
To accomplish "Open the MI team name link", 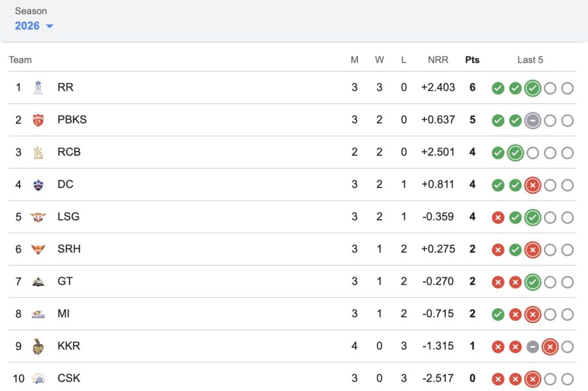I will pyautogui.click(x=64, y=313).
